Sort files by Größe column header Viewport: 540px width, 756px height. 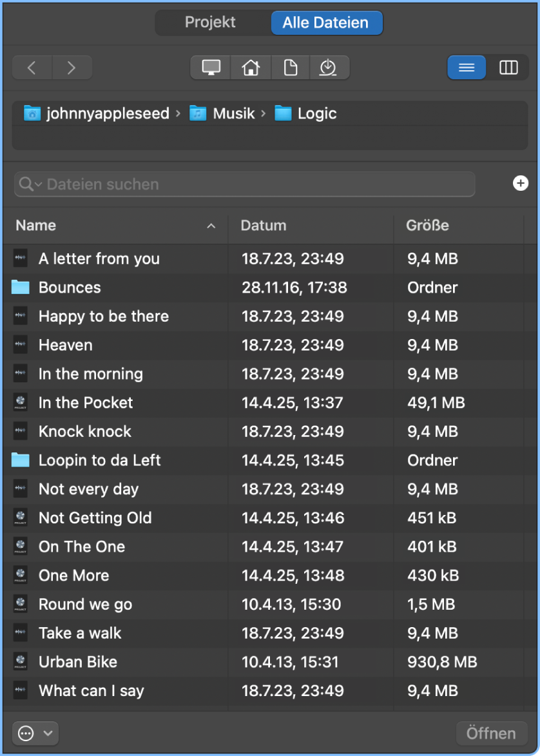point(427,226)
